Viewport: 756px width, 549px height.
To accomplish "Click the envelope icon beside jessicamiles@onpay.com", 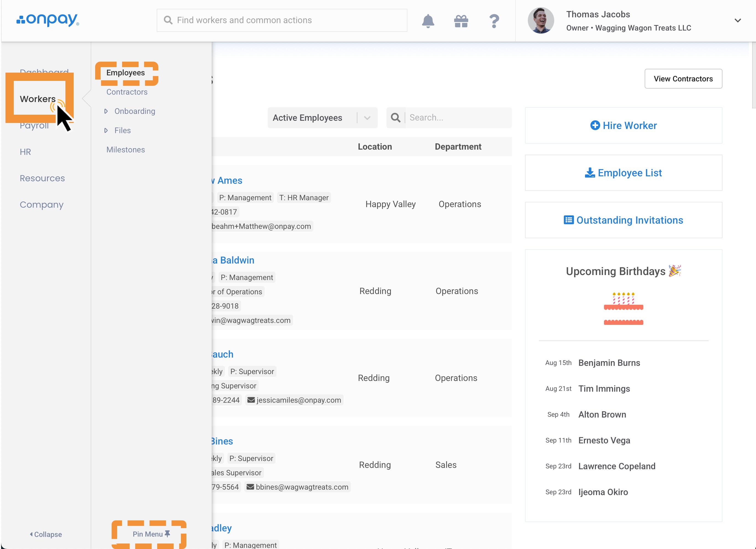I will (x=251, y=400).
